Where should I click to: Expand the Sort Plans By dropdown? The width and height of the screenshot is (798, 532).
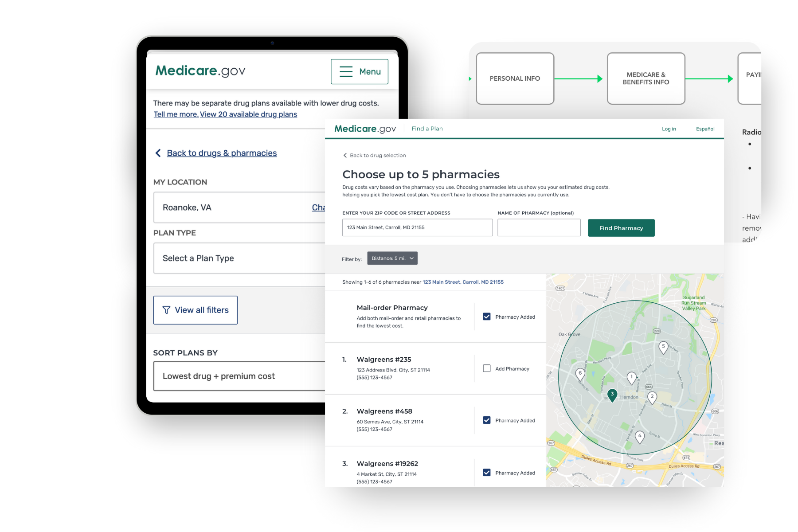coord(239,376)
